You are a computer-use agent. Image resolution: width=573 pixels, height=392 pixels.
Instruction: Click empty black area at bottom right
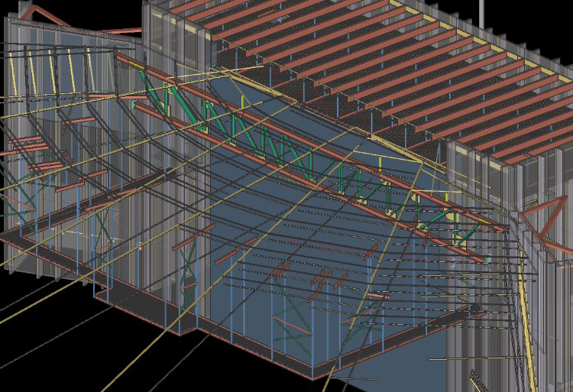click(428, 378)
